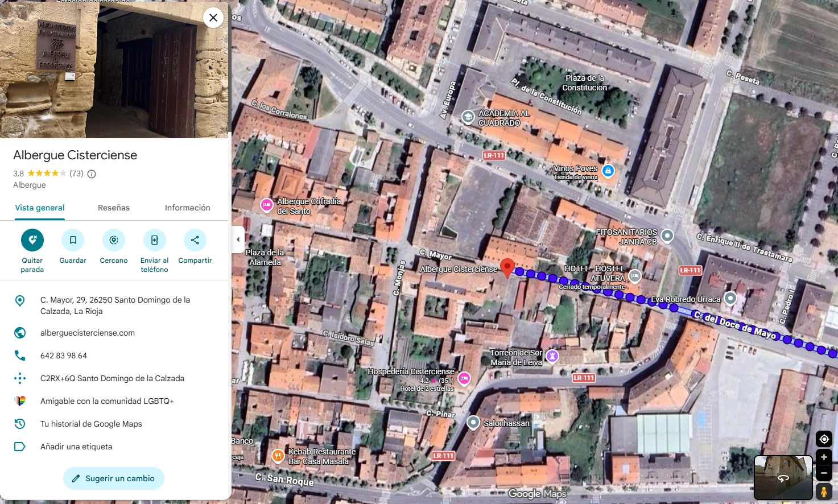Copy plus code C2RX+6Q Santo Domingo
The width and height of the screenshot is (838, 504).
tap(114, 378)
